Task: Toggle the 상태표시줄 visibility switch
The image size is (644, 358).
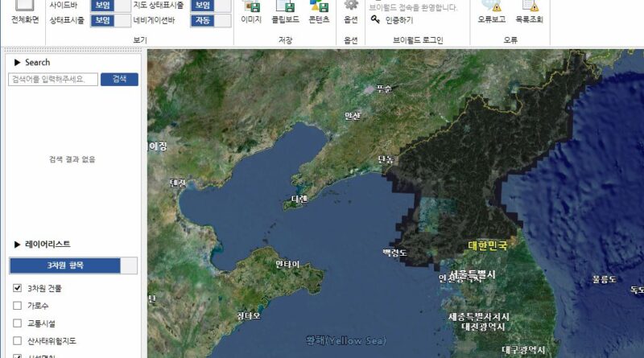Action: tap(110, 20)
